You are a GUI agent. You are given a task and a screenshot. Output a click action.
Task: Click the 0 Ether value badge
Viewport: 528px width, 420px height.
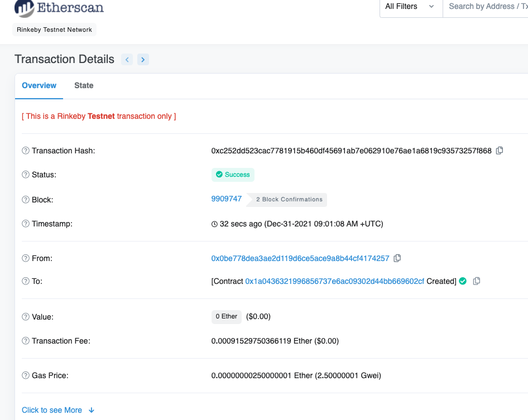[x=226, y=317]
